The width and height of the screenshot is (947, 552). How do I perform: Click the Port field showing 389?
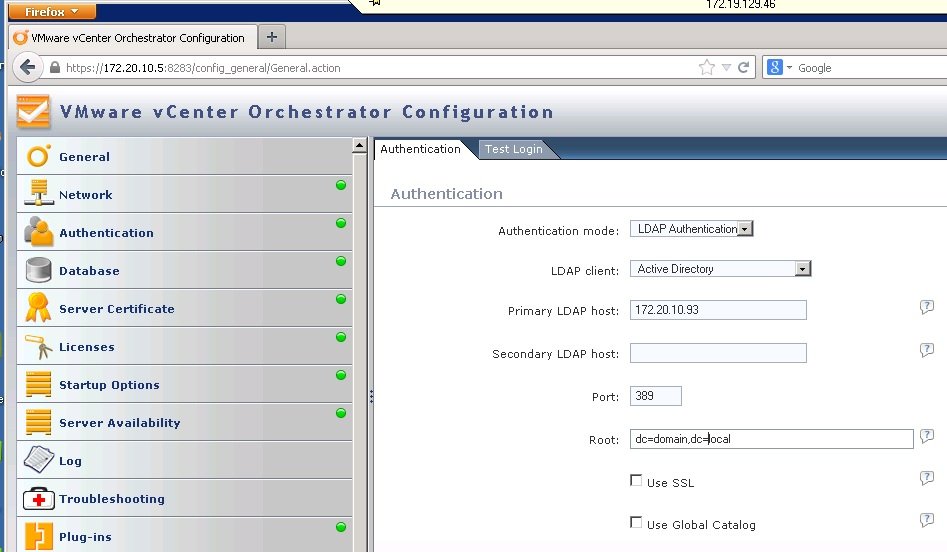656,396
